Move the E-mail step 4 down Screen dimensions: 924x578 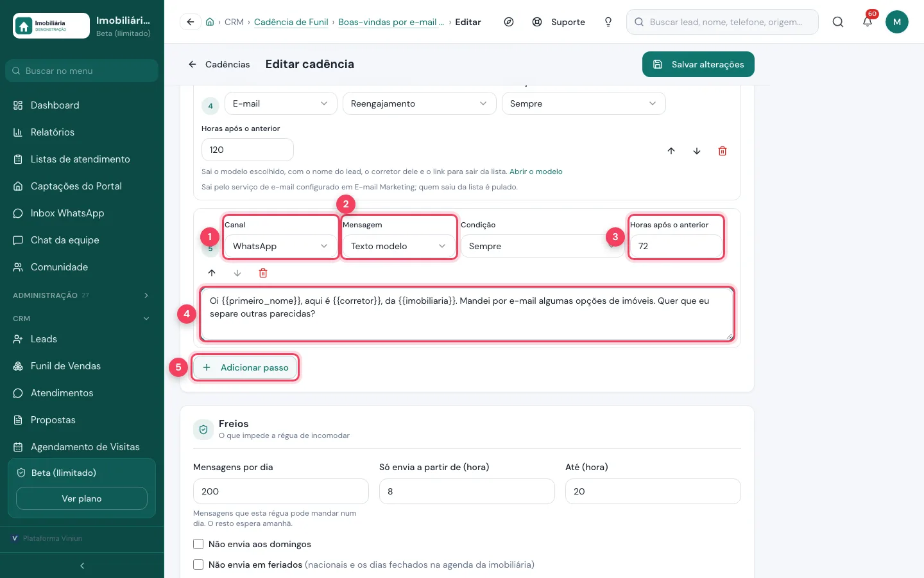(x=697, y=151)
